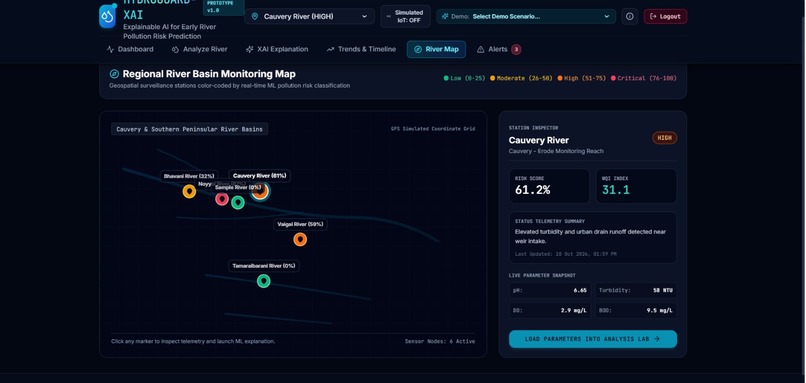Toggle Simulated IoT OFF switch
The image size is (806, 383).
[x=406, y=16]
